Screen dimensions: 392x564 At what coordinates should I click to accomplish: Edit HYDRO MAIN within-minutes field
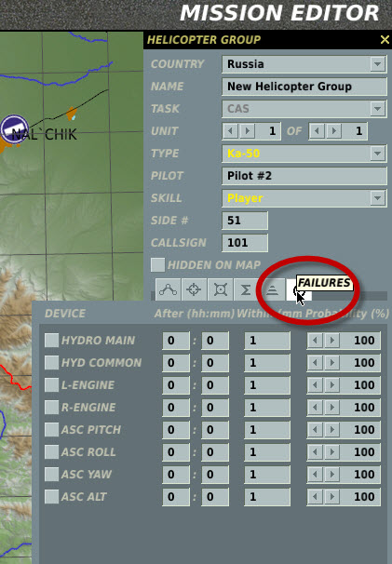click(267, 341)
